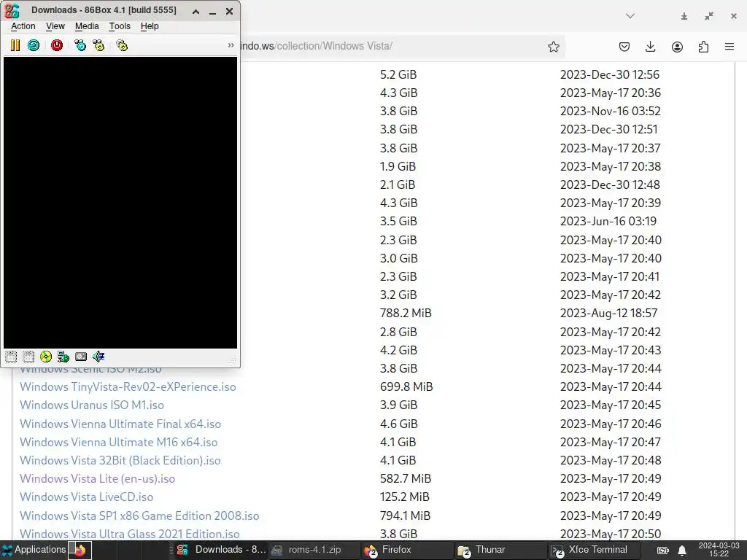Send Ctrl+Alt+Esc via 86Box toolbar icon
The width and height of the screenshot is (747, 560).
click(x=98, y=45)
